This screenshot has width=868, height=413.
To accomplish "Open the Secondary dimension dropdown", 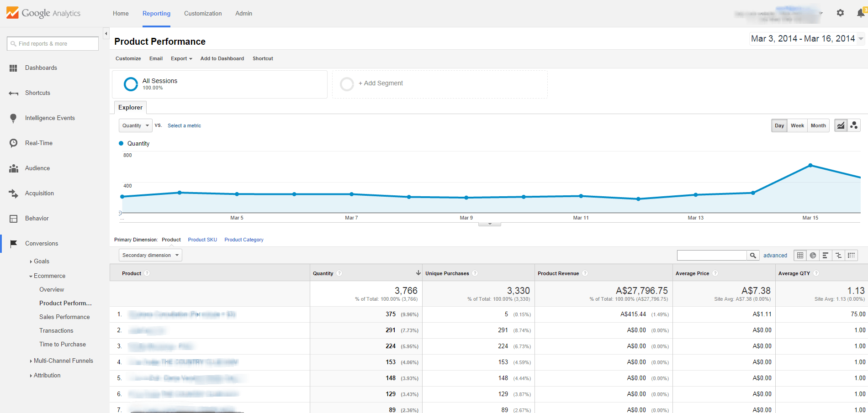I will [x=150, y=255].
